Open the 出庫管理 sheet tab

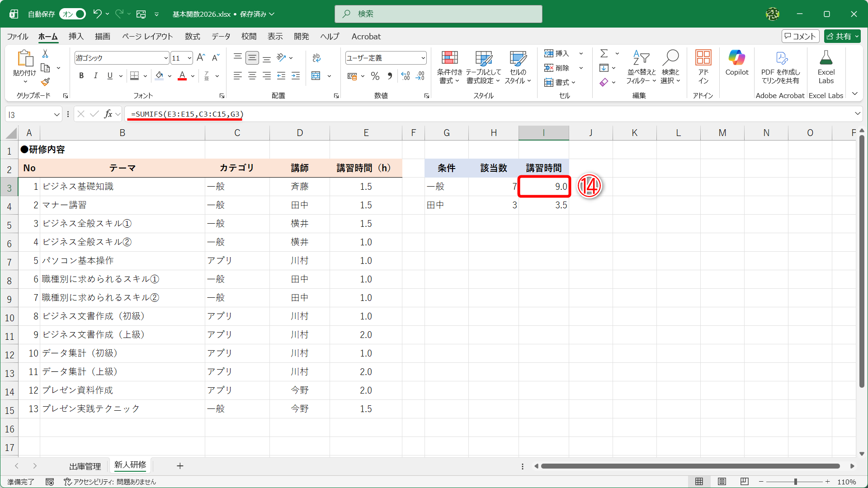[85, 466]
